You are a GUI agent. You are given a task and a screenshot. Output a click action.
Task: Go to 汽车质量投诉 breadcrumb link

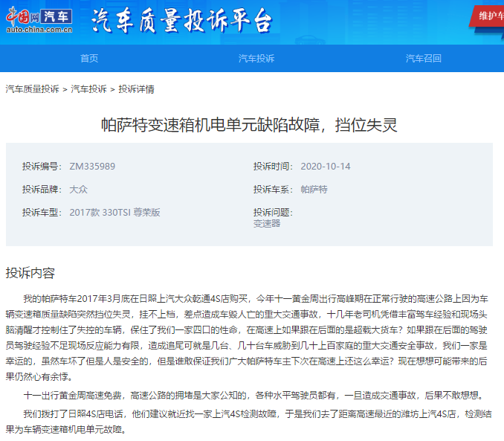pos(32,89)
